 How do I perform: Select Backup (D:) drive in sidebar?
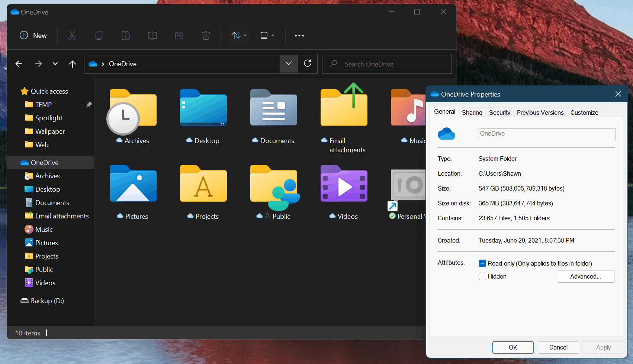[x=47, y=300]
